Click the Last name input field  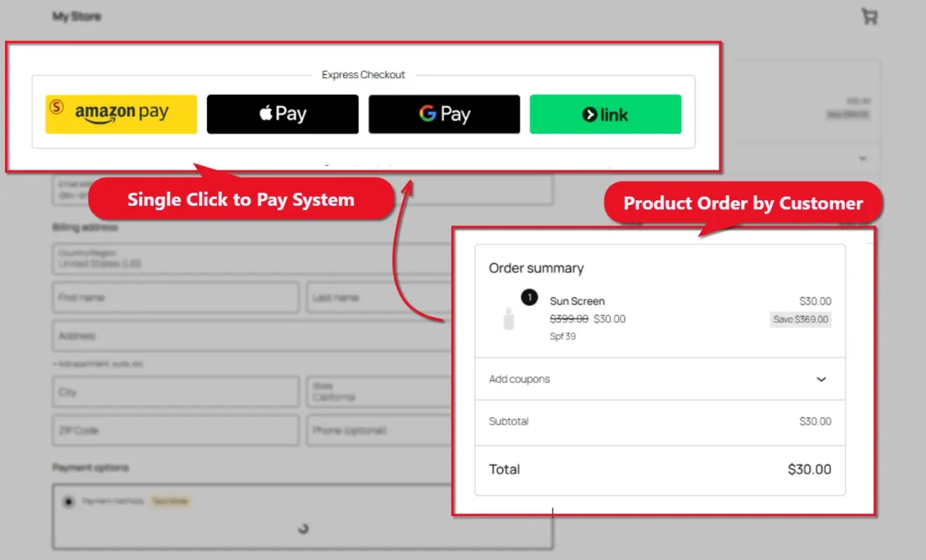point(379,297)
